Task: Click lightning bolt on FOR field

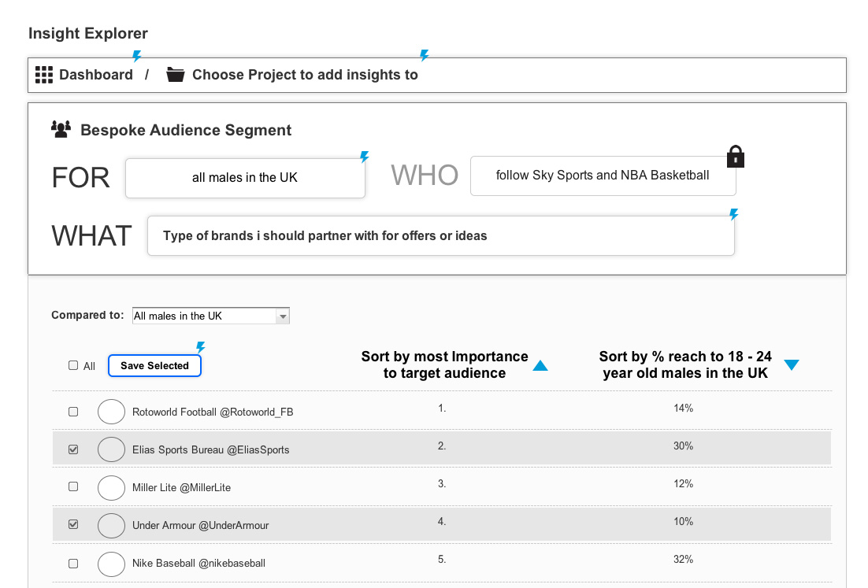Action: pos(364,157)
